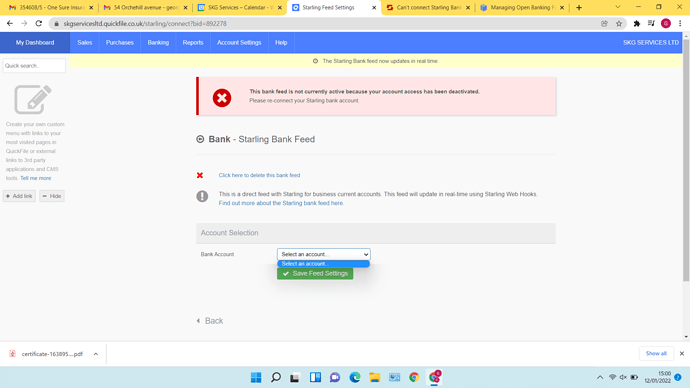Open the Chat icon on the taskbar
This screenshot has height=388, width=690.
335,377
